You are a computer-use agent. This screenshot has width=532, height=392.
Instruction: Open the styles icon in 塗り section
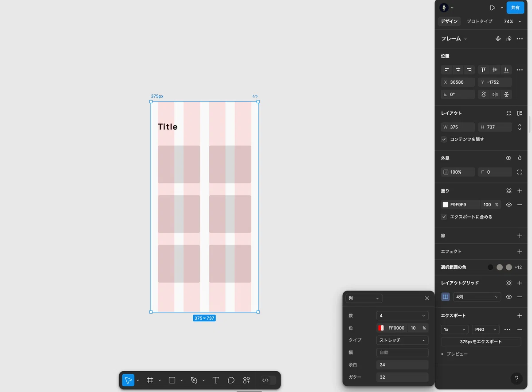(x=509, y=191)
